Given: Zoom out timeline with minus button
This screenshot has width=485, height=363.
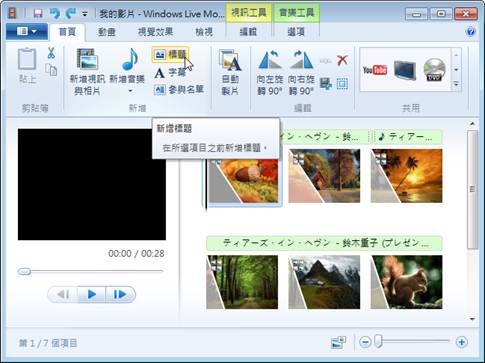Looking at the screenshot, I should pos(365,342).
